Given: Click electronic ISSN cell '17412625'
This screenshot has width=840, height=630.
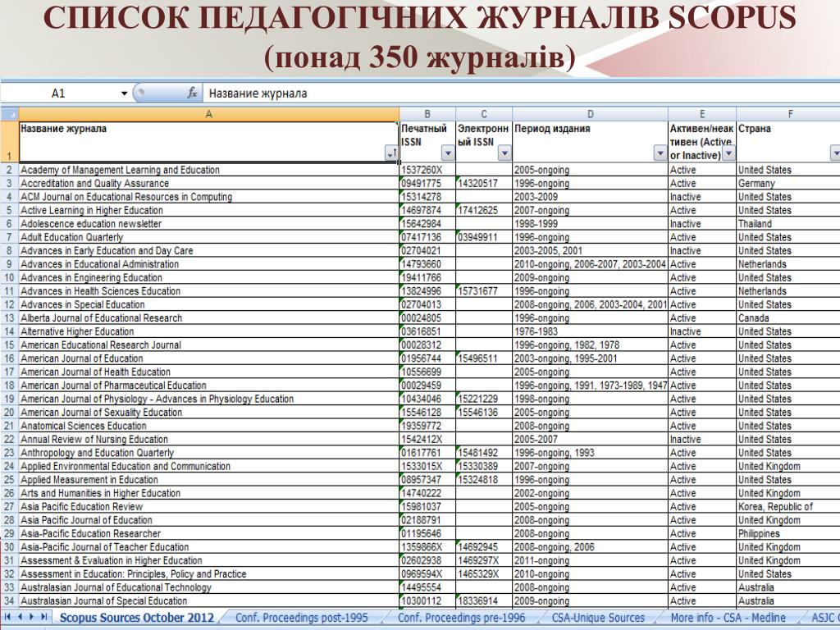Looking at the screenshot, I should (484, 210).
